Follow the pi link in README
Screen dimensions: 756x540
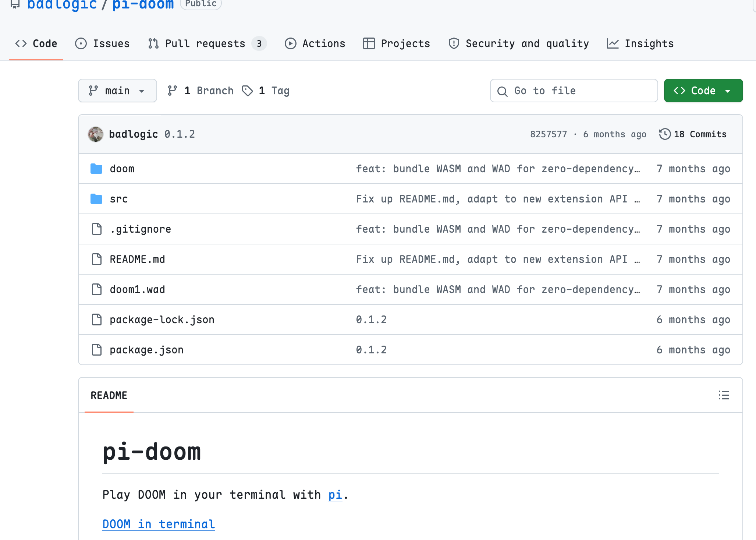[335, 495]
